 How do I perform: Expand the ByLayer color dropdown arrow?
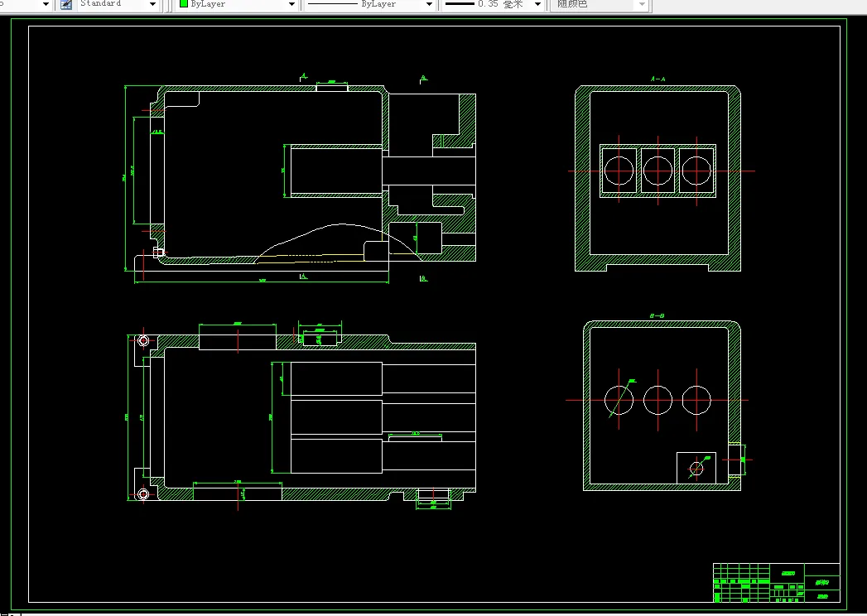pyautogui.click(x=292, y=4)
